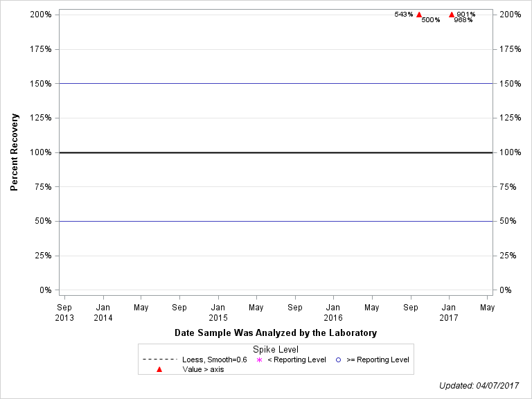Click the 'Jan 2015' x-axis tick label
Screen dimensions: 532x399
[x=218, y=312]
